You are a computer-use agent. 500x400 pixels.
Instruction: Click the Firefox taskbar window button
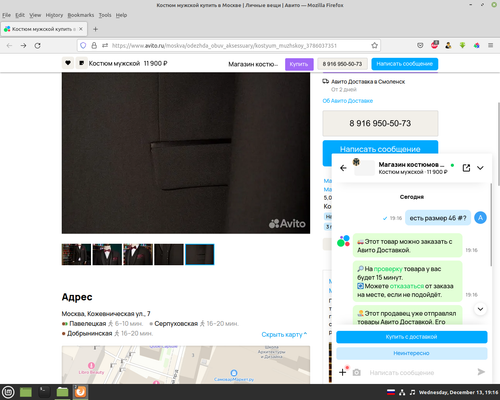pos(80,392)
